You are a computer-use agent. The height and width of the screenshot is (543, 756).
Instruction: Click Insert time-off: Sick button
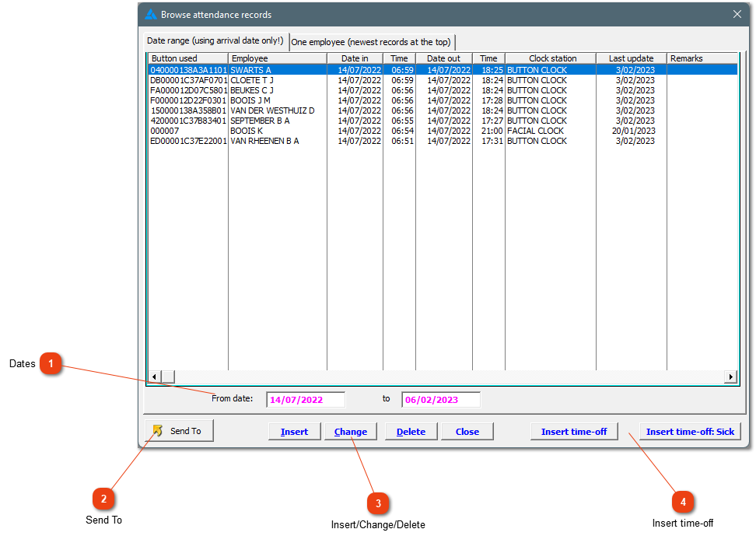click(690, 432)
